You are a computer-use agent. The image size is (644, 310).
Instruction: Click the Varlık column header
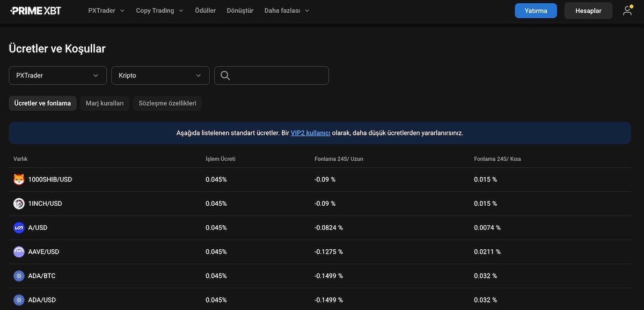[x=20, y=159]
